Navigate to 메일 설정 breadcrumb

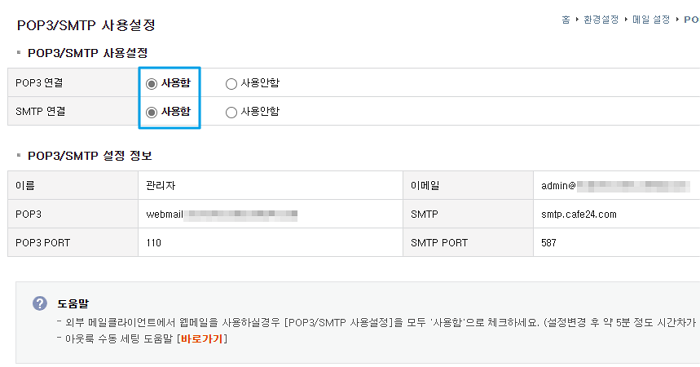[x=651, y=19]
